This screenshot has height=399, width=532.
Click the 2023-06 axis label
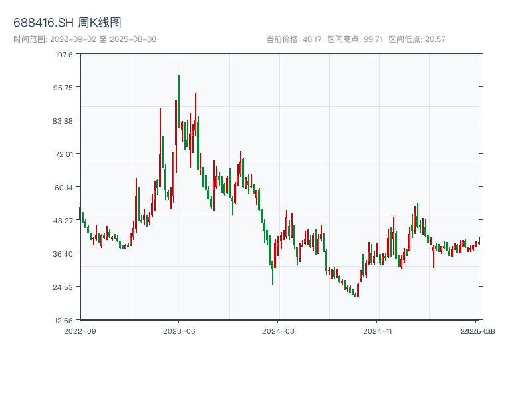click(178, 331)
